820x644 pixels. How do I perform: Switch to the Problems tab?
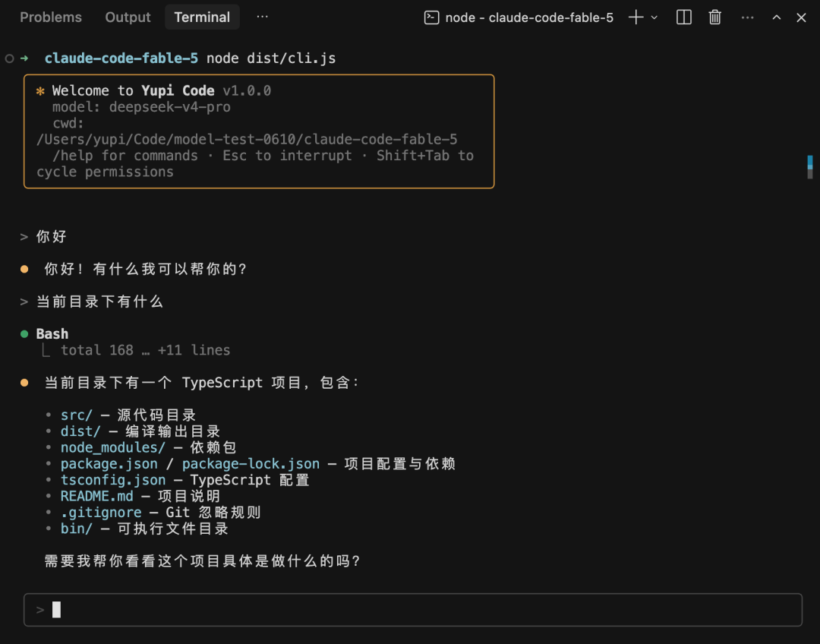[51, 17]
